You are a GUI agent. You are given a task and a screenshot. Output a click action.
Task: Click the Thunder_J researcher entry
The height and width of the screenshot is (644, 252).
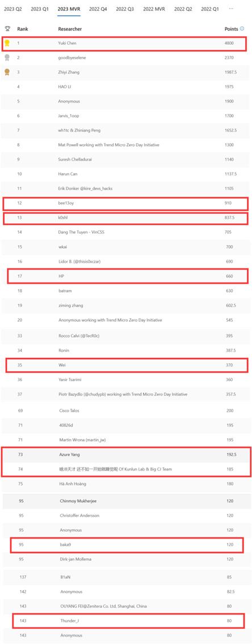click(69, 621)
